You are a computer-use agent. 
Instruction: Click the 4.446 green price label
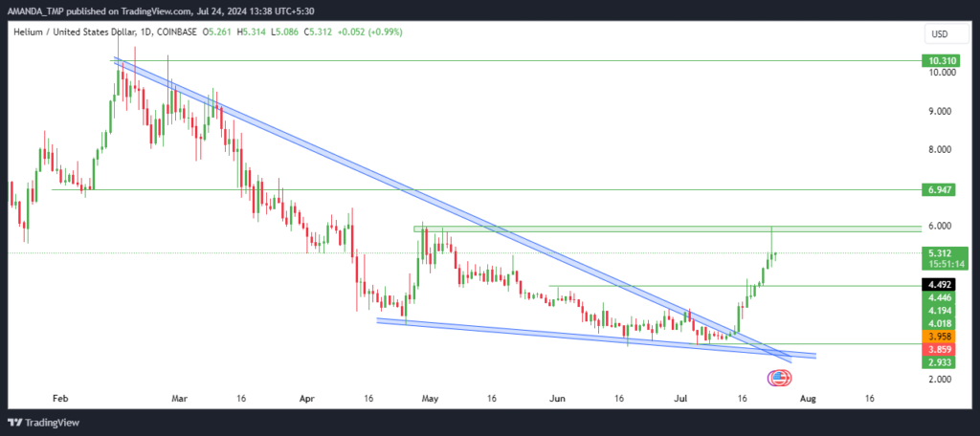click(940, 298)
